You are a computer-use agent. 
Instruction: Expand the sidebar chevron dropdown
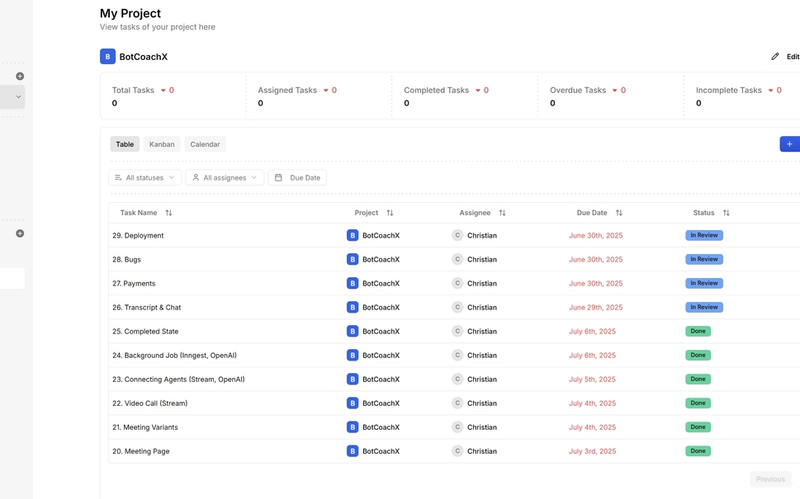18,97
